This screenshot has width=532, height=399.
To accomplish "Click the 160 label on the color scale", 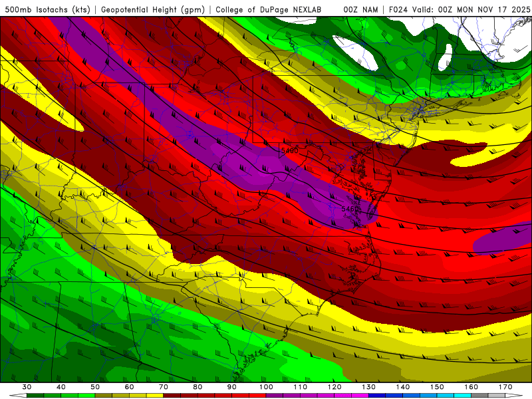I will pyautogui.click(x=471, y=387).
